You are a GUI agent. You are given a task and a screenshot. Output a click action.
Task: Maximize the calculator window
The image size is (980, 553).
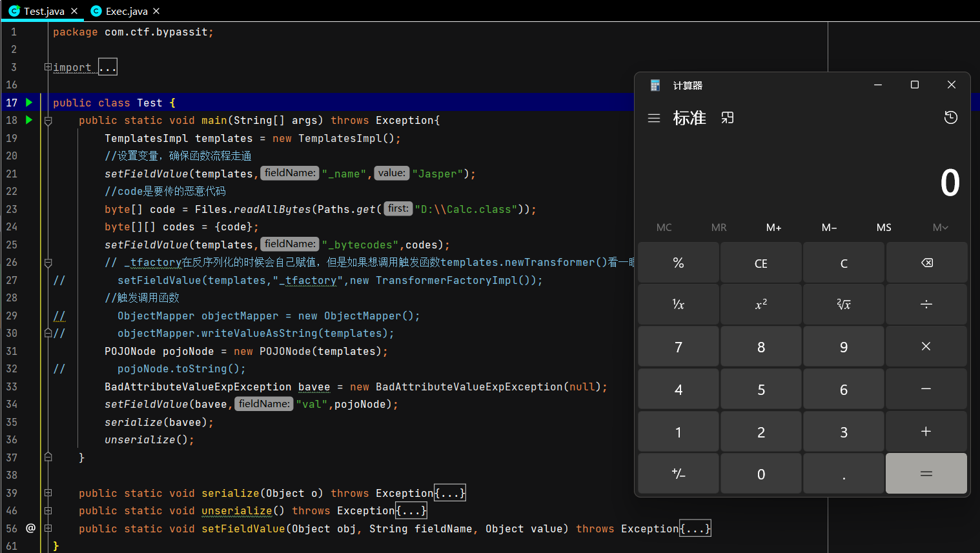(915, 85)
